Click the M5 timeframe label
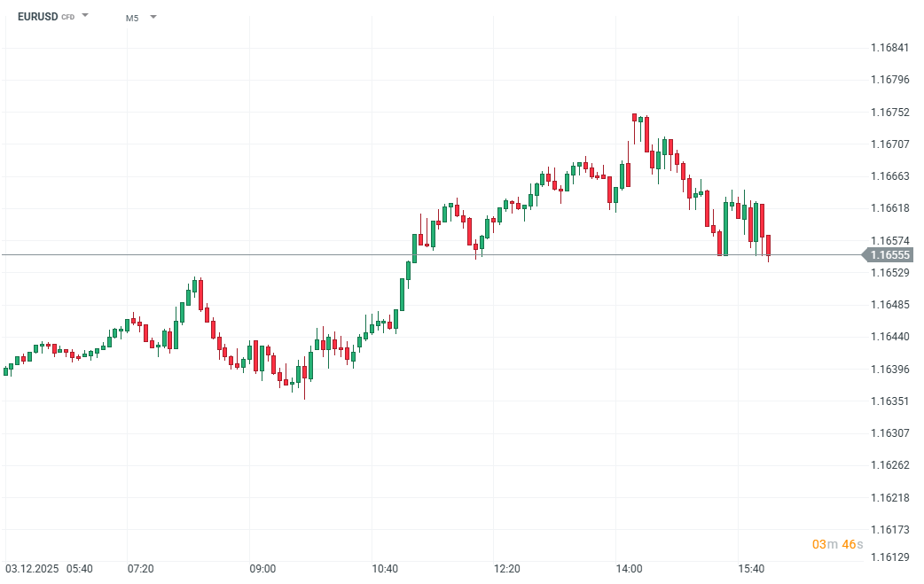The width and height of the screenshot is (924, 584). (x=132, y=17)
